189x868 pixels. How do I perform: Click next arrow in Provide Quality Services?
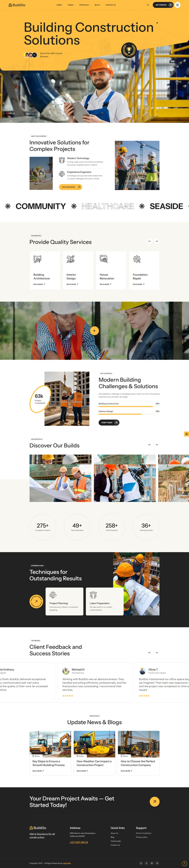pyautogui.click(x=156, y=241)
